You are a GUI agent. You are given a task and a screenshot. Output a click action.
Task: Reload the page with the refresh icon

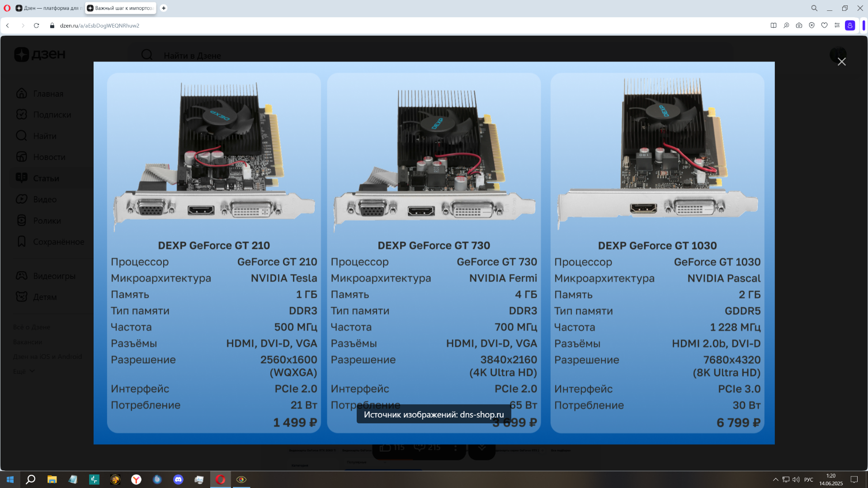(x=37, y=26)
